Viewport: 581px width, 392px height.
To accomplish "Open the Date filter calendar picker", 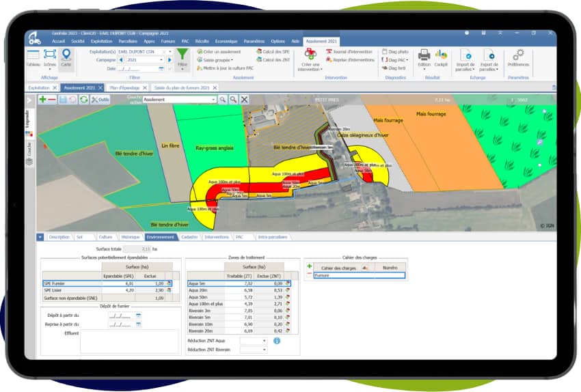I will pos(161,68).
